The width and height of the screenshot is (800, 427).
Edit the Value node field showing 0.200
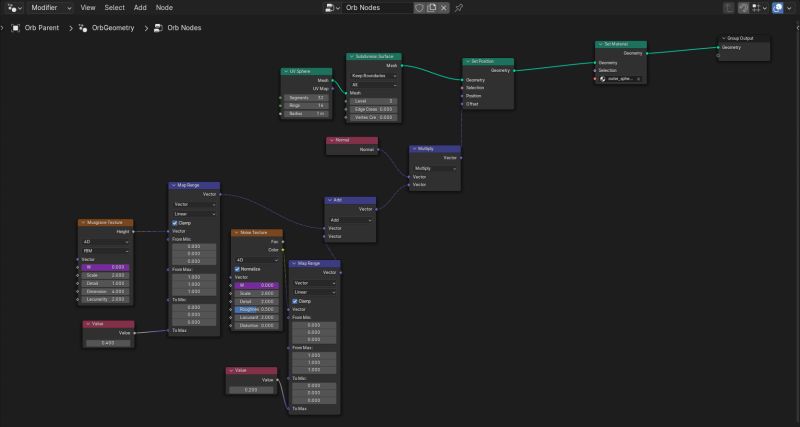coord(252,390)
